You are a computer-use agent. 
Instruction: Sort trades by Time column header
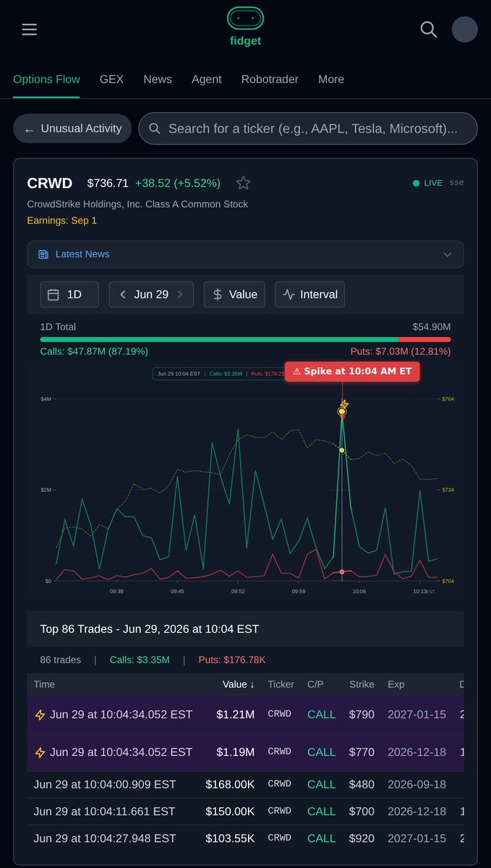tap(44, 684)
